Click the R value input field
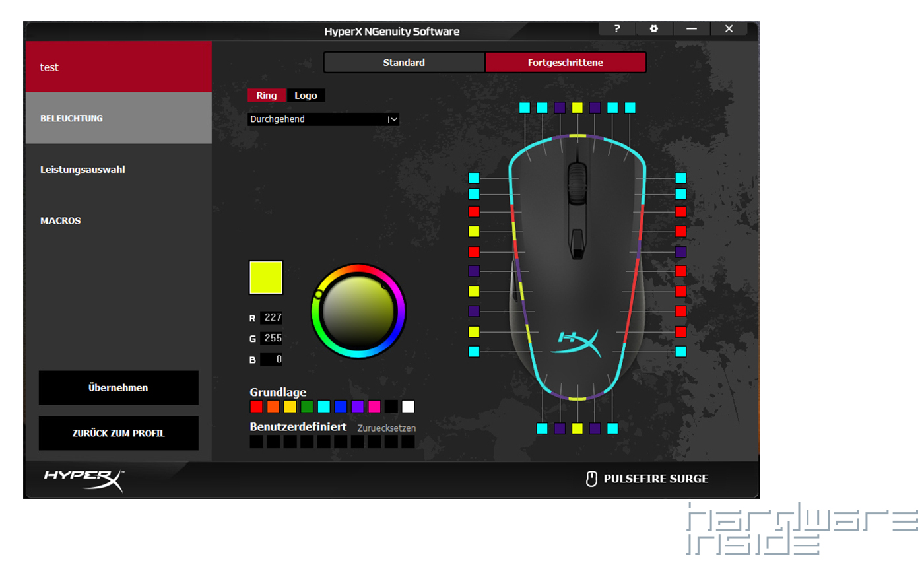Image resolution: width=924 pixels, height=561 pixels. click(x=271, y=317)
